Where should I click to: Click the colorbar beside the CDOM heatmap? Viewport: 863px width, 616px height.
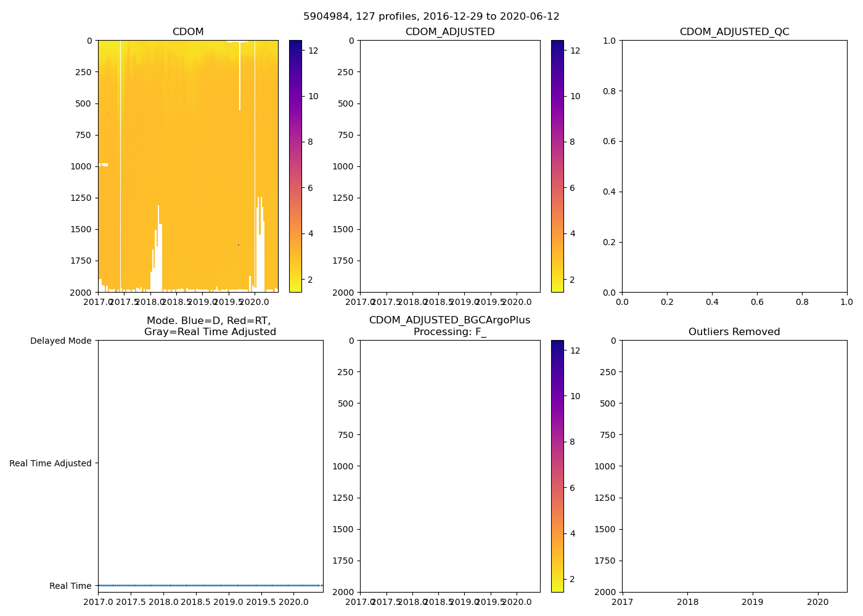pos(295,166)
